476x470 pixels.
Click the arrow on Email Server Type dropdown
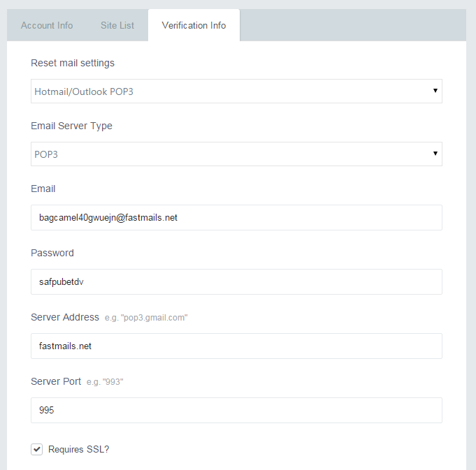(x=435, y=154)
